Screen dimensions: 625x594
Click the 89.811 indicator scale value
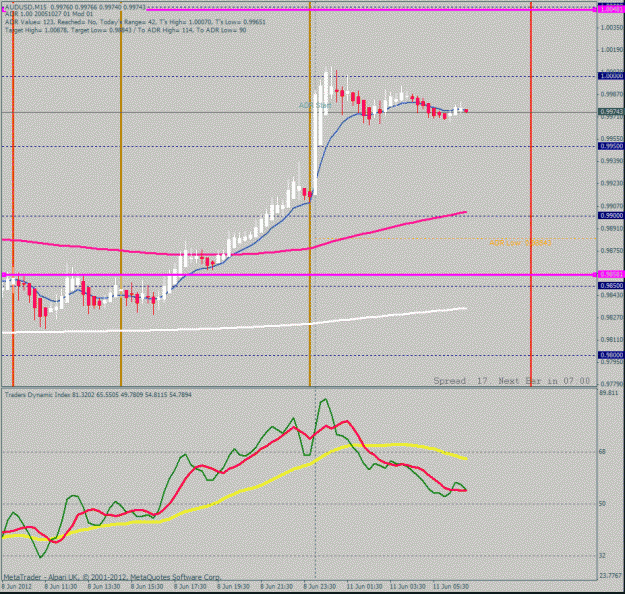pos(609,393)
